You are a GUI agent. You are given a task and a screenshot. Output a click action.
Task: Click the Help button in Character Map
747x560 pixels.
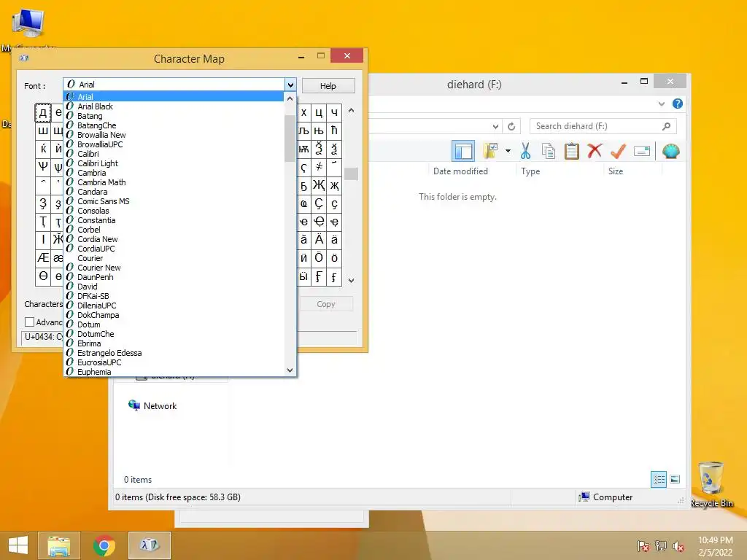tap(328, 86)
